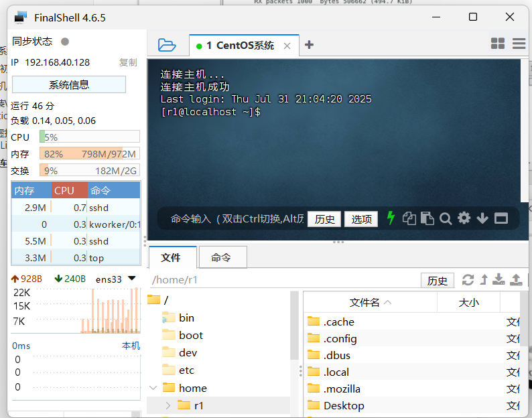Switch to the 命令 tab
This screenshot has width=532, height=418.
[222, 257]
